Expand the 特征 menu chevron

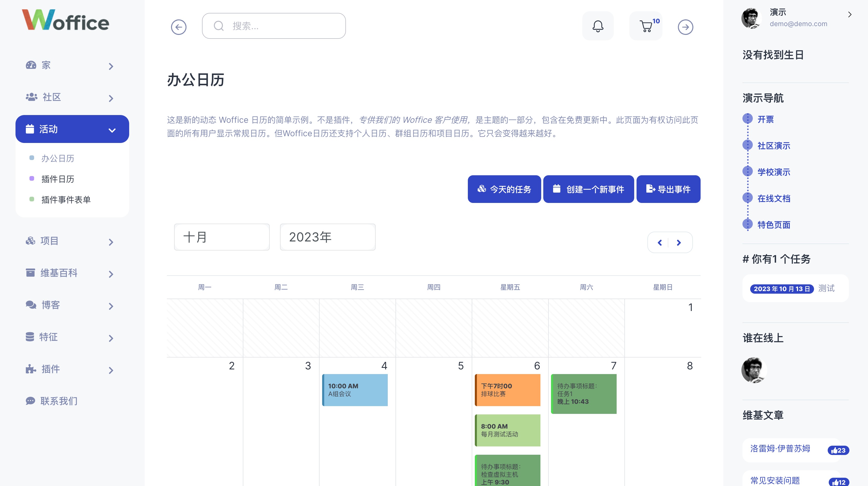tap(111, 338)
